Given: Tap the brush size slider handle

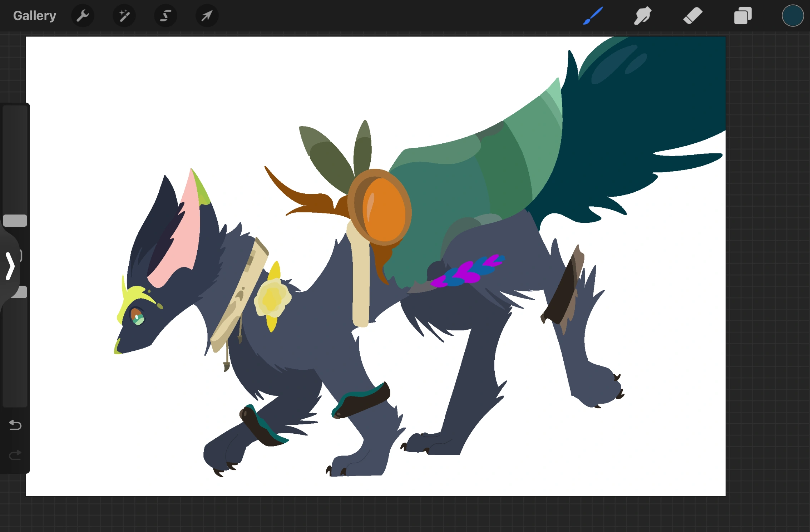Looking at the screenshot, I should 15,220.
